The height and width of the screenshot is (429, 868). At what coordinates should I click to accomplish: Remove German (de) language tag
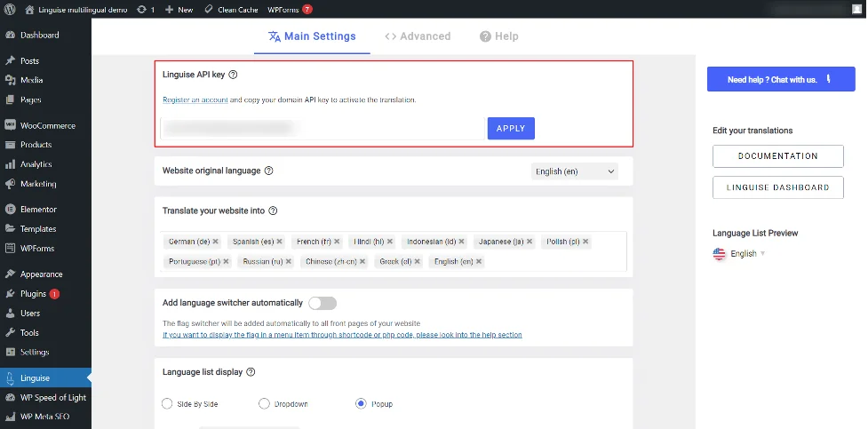point(215,242)
